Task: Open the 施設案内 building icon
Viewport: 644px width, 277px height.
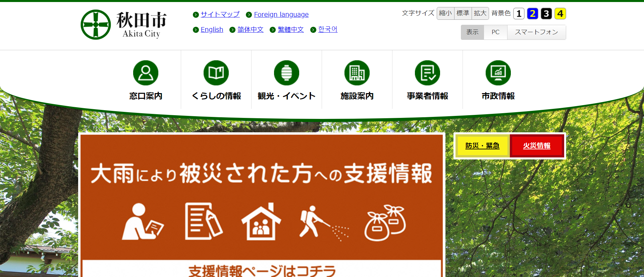Action: (357, 73)
